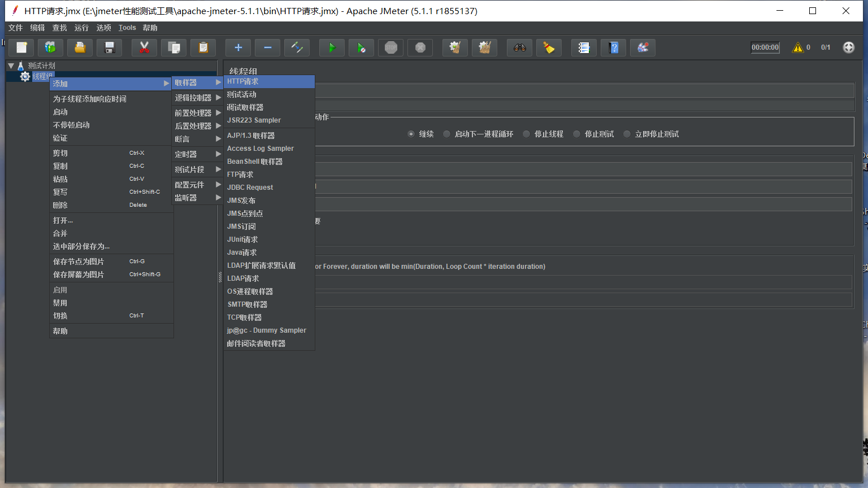The image size is (868, 488).
Task: Click 为子线程添加响应时间 in the context menu
Action: (111, 99)
